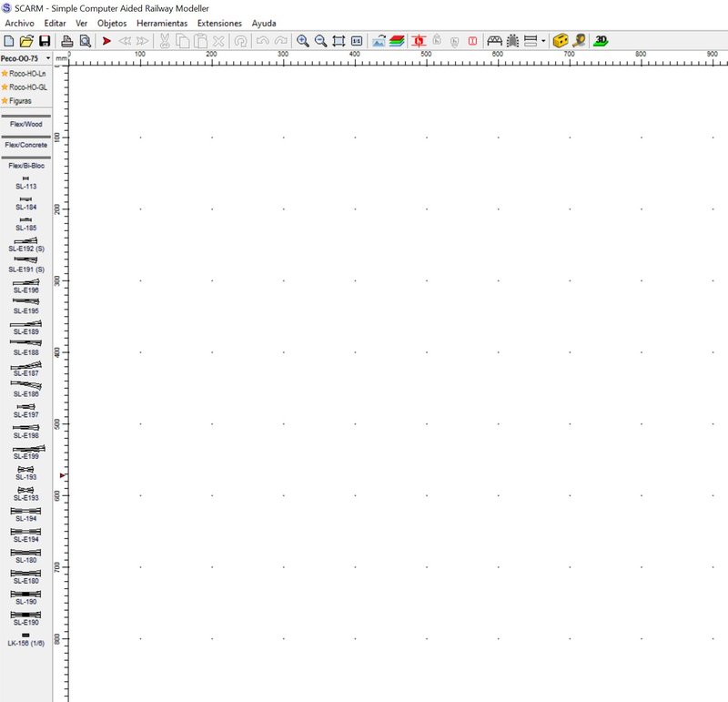Viewport: 728px width, 702px height.
Task: Set zoom to 1:1 scale icon
Action: click(357, 41)
